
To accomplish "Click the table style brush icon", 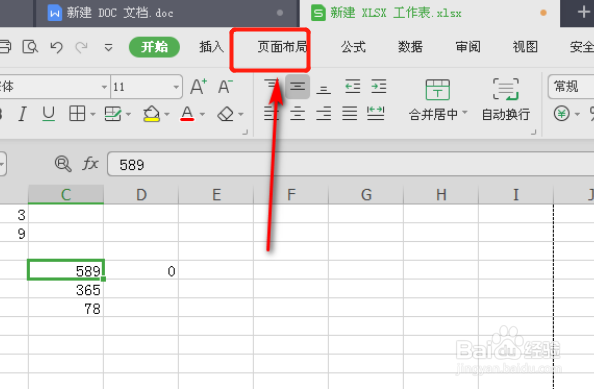I will [113, 114].
